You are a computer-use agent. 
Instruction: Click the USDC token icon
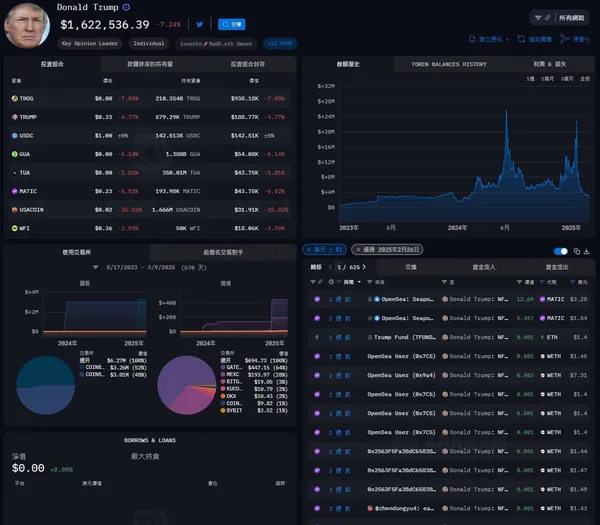[13, 135]
